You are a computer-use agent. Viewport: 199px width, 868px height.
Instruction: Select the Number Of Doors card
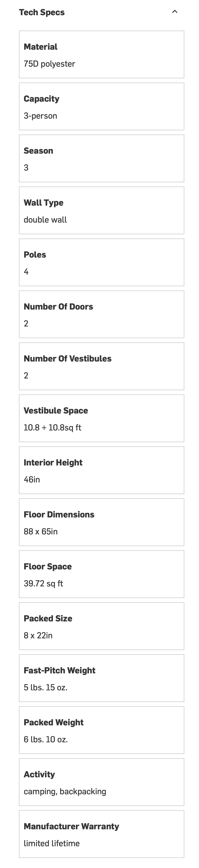101,314
